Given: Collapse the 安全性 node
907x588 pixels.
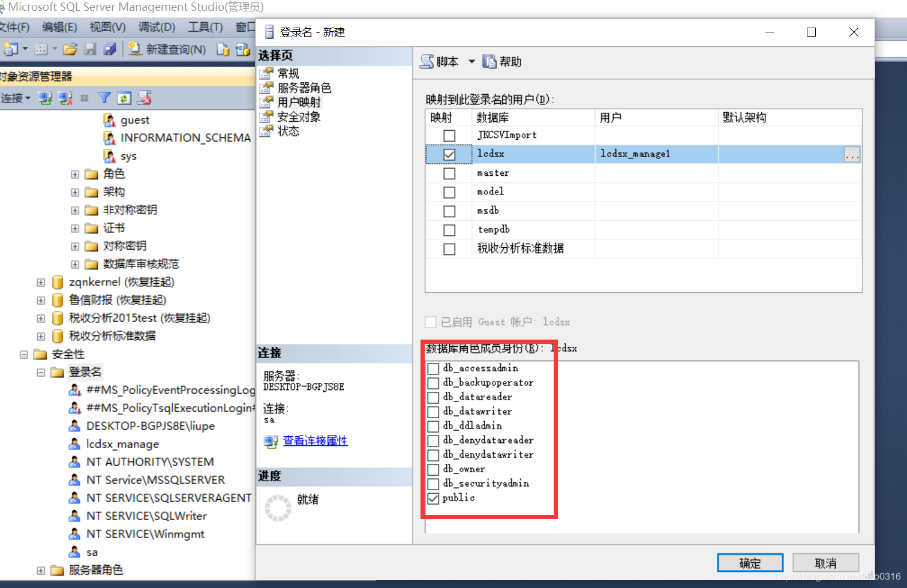Looking at the screenshot, I should click(24, 355).
